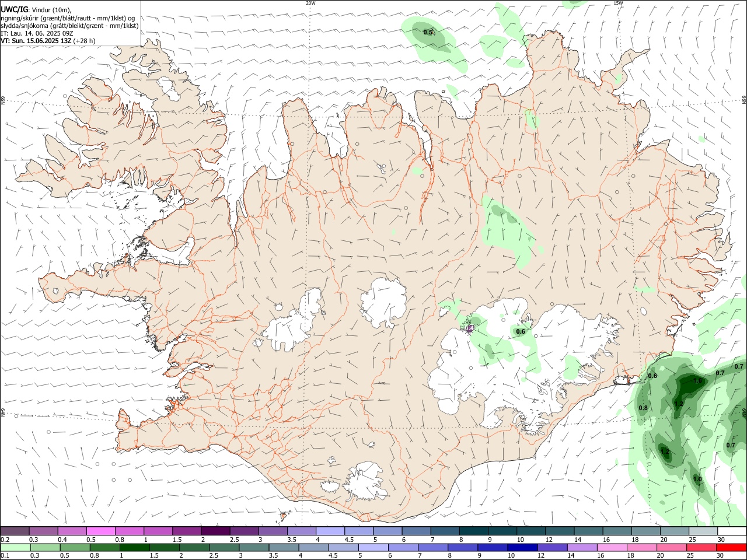Click the UWC/IG title in the header
This screenshot has width=747, height=560.
[x=14, y=9]
